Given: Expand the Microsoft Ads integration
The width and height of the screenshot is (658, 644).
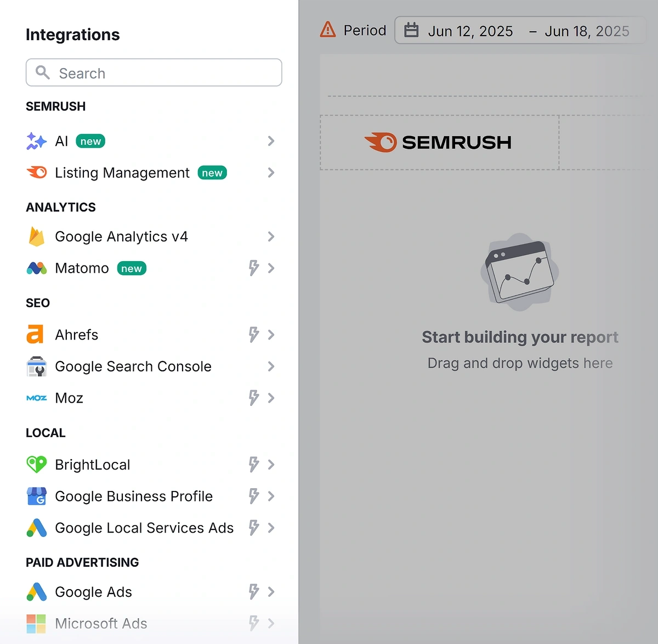Looking at the screenshot, I should point(271,623).
